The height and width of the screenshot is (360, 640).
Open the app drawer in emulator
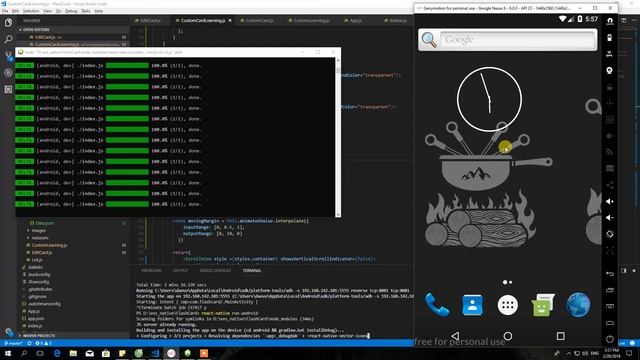point(508,305)
